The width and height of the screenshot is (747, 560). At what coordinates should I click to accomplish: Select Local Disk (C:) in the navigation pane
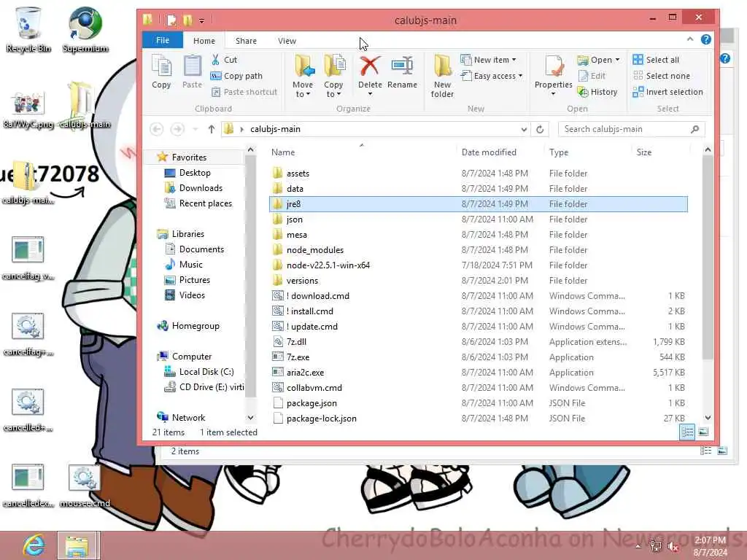coord(199,372)
